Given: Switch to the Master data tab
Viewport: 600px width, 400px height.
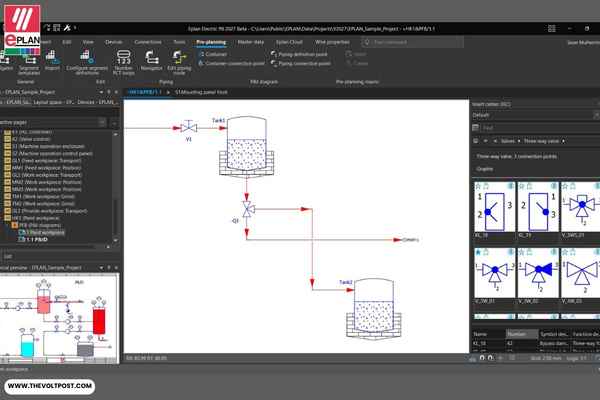Looking at the screenshot, I should pyautogui.click(x=251, y=42).
